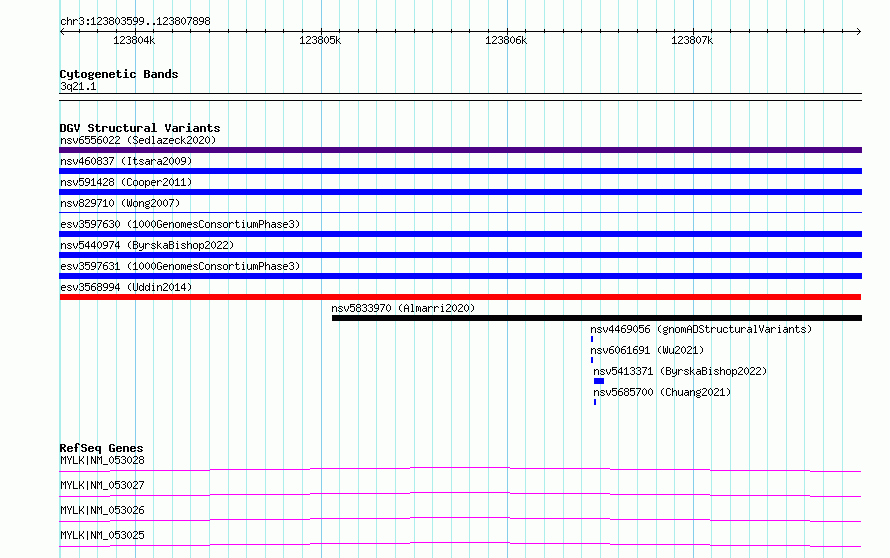Open the esv3597631 (1000GenomesConsortiumPhase3) label

180,266
